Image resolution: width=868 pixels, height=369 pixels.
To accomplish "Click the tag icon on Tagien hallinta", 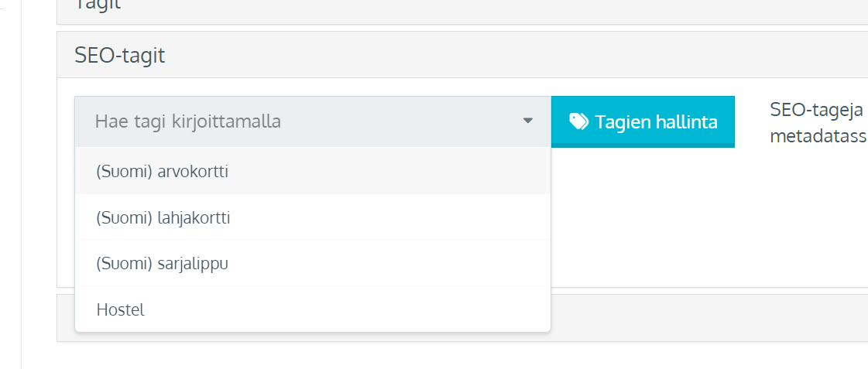I will [x=578, y=121].
